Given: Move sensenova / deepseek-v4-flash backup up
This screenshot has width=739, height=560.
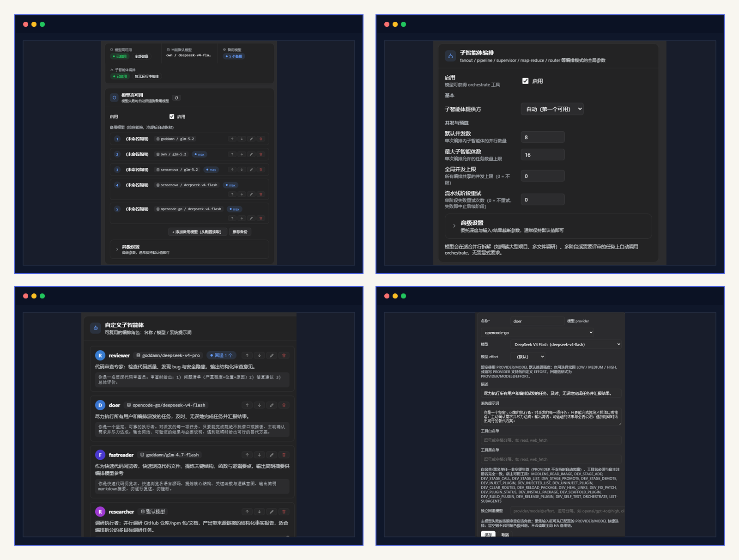Looking at the screenshot, I should pyautogui.click(x=232, y=194).
